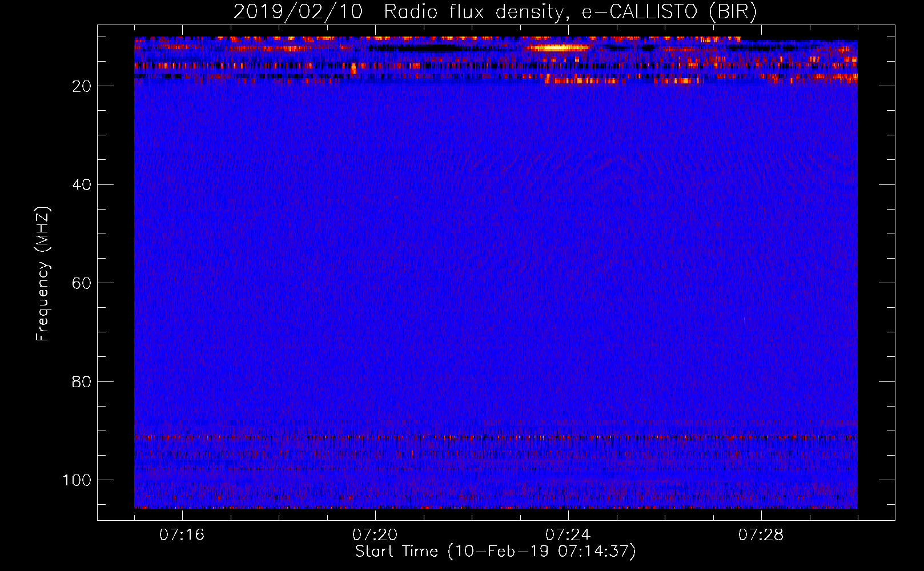This screenshot has width=924, height=571.
Task: Click the '100' frequency tick label
Action: tap(77, 480)
